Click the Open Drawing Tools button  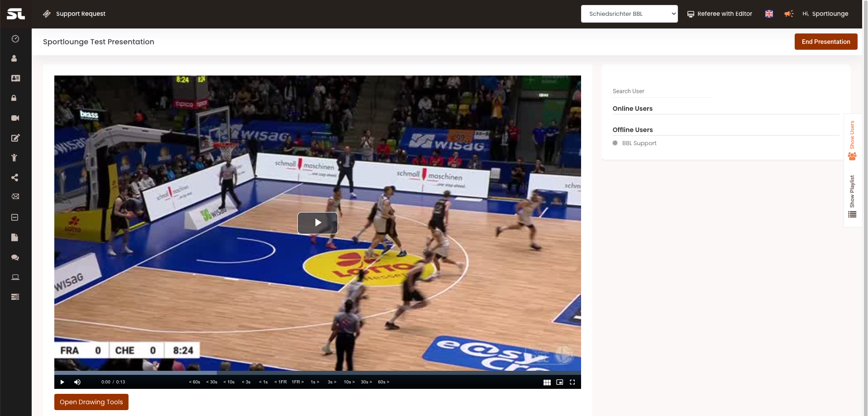point(91,402)
